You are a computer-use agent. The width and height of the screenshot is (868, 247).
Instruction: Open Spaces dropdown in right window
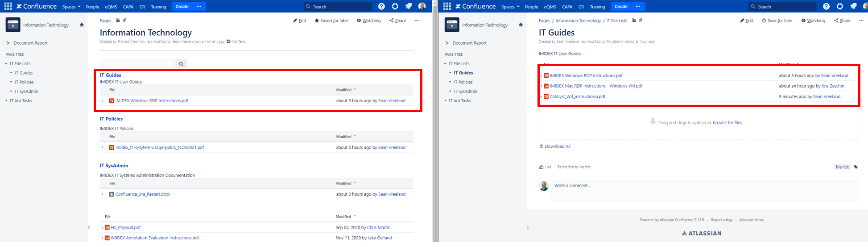pos(510,7)
